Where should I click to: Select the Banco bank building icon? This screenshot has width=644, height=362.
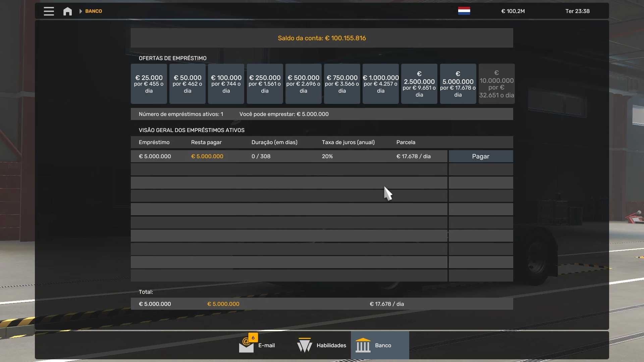coord(363,345)
